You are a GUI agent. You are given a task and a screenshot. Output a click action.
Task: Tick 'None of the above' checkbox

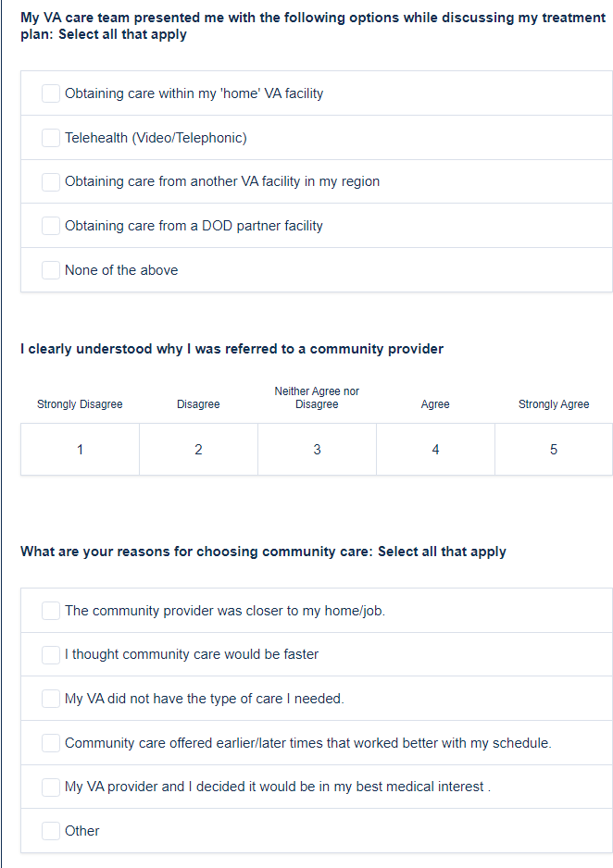(51, 270)
